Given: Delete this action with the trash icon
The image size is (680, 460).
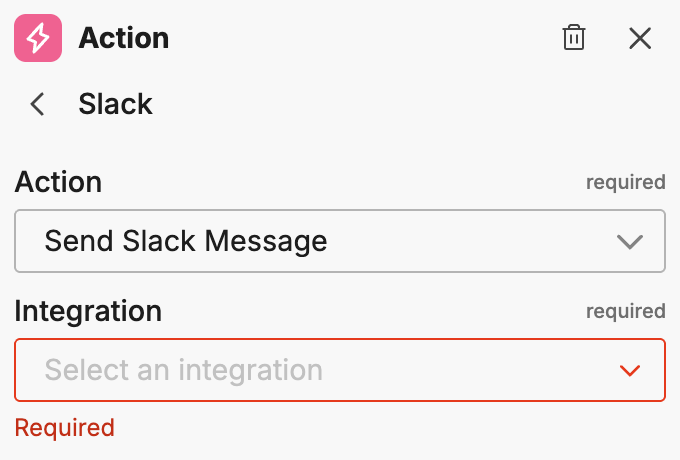Looking at the screenshot, I should (574, 39).
